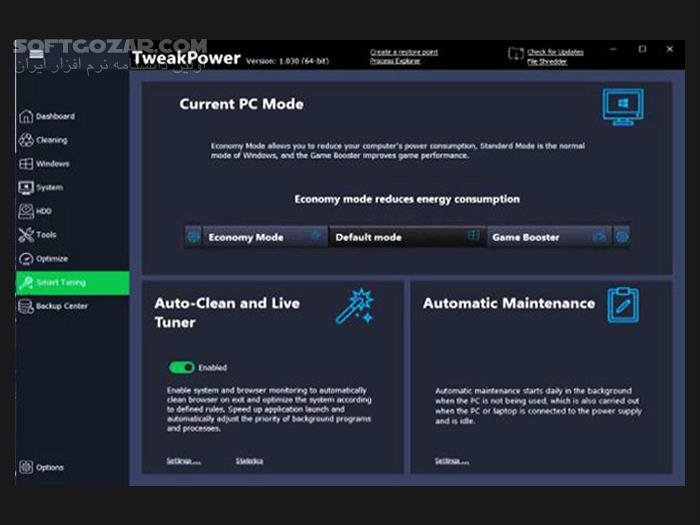Screen dimensions: 700x525
Task: Click the Backup Center database icon
Action: [x=26, y=306]
